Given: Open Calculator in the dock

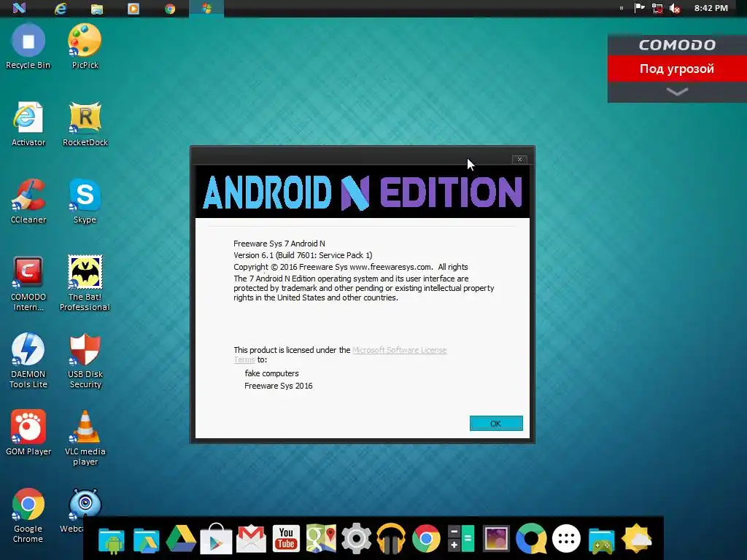Looking at the screenshot, I should (x=461, y=539).
